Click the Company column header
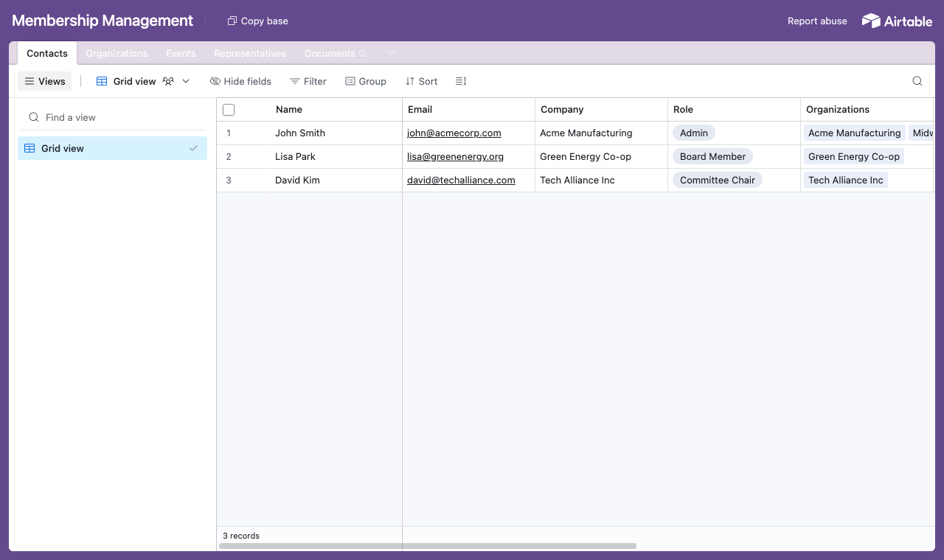Image resolution: width=944 pixels, height=560 pixels. pos(602,110)
